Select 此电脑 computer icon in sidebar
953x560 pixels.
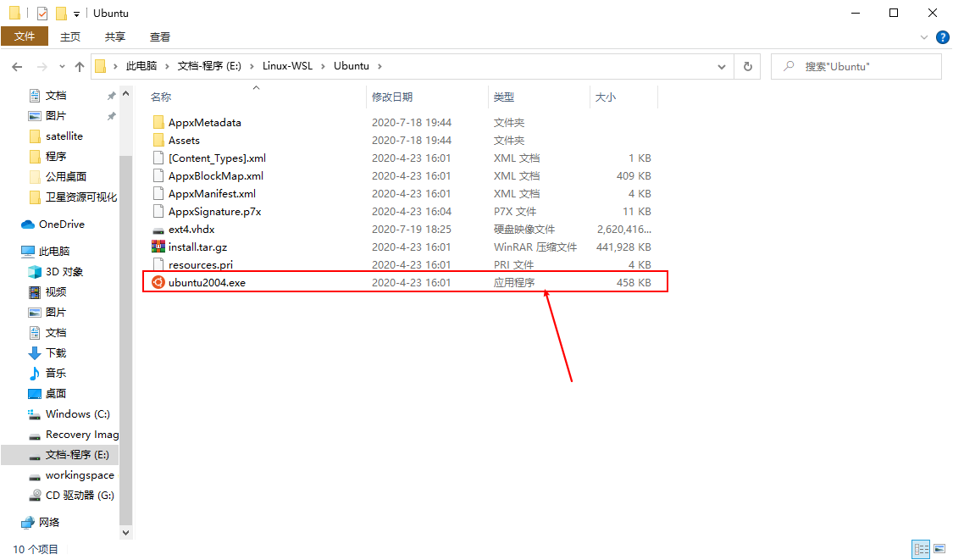[x=27, y=251]
